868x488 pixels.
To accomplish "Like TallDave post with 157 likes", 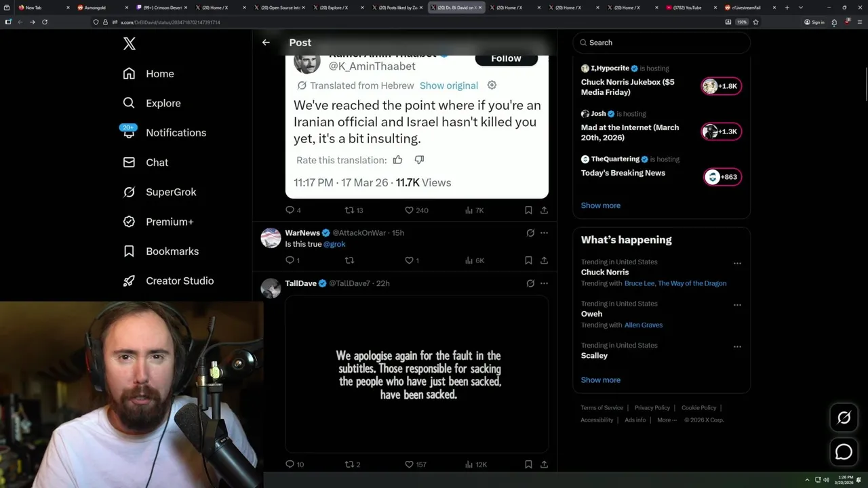I will [415, 464].
